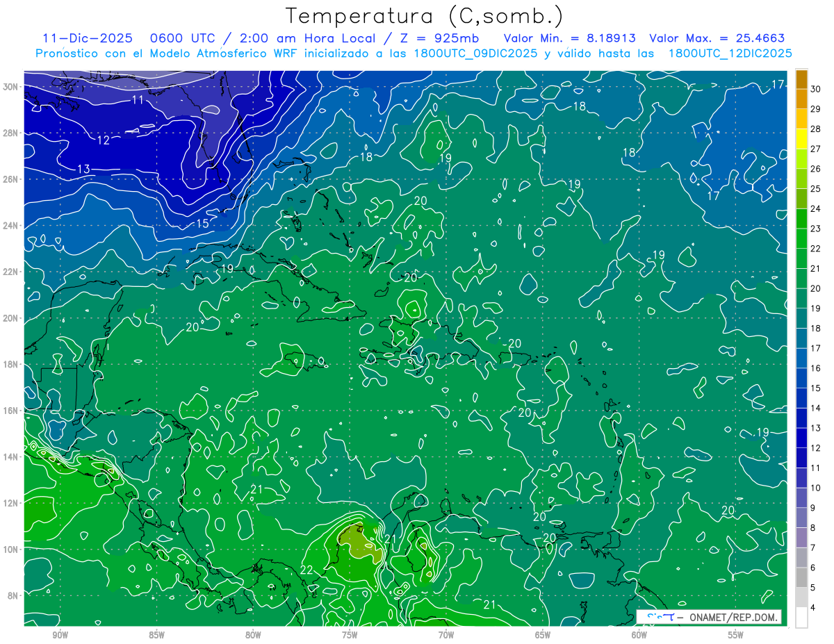
Task: Click the '60W' longitude axis label
Action: point(639,635)
